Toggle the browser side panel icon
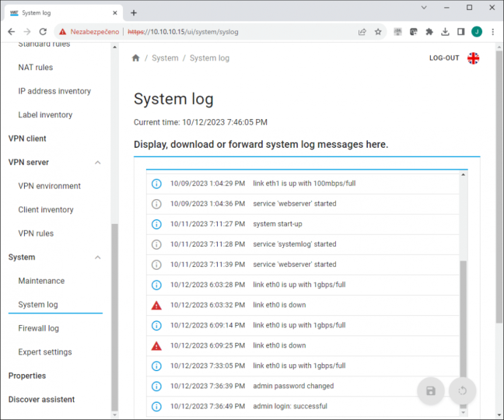The image size is (504, 420). (460, 31)
